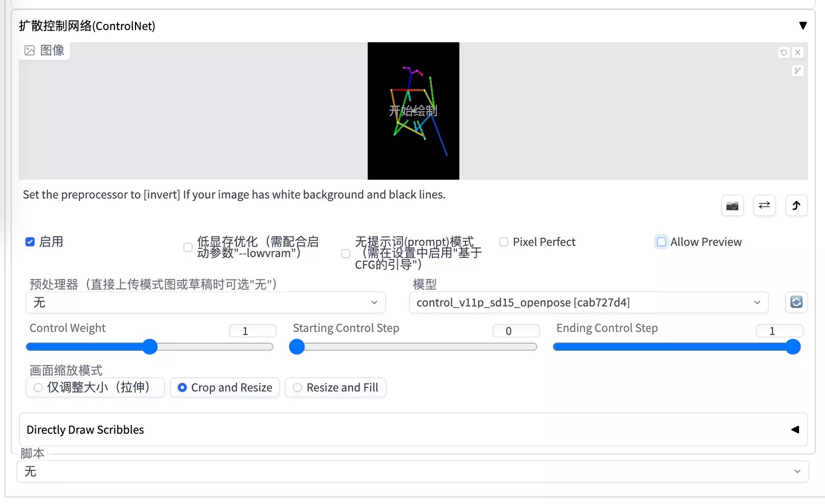Screen dimensions: 825x504
Task: Click the 图像 image icon tab
Action: pyautogui.click(x=44, y=50)
